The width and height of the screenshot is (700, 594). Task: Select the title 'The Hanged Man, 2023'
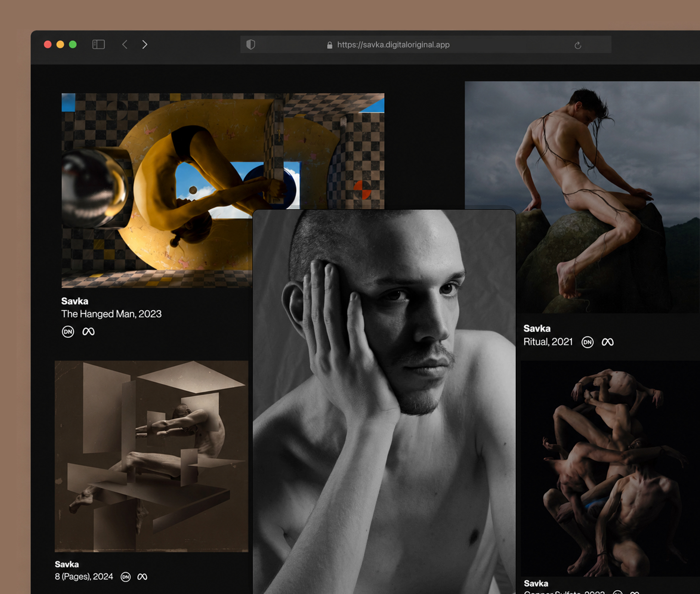111,314
